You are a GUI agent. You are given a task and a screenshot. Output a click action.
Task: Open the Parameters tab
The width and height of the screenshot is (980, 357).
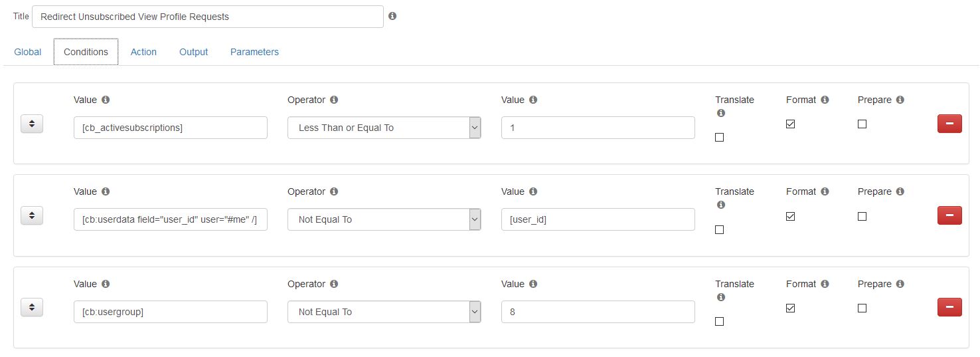254,52
